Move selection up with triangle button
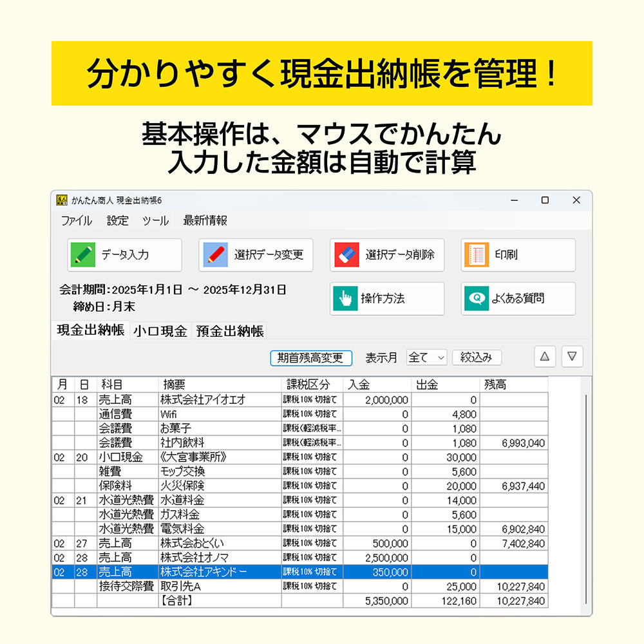 (x=545, y=357)
